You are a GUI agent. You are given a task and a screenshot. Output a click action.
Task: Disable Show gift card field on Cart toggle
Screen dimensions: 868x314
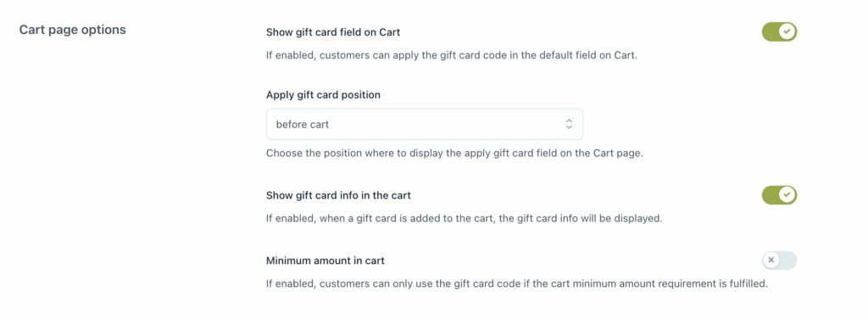(x=779, y=32)
